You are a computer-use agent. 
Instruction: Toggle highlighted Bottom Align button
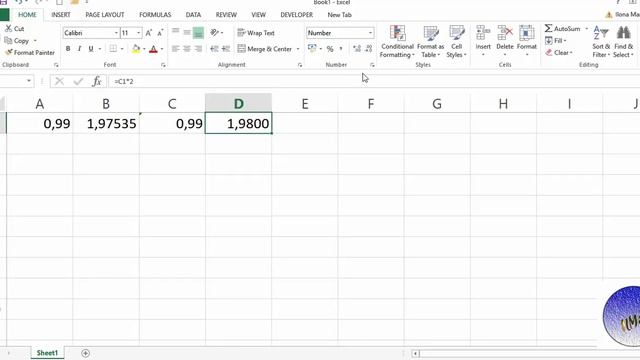tap(198, 33)
